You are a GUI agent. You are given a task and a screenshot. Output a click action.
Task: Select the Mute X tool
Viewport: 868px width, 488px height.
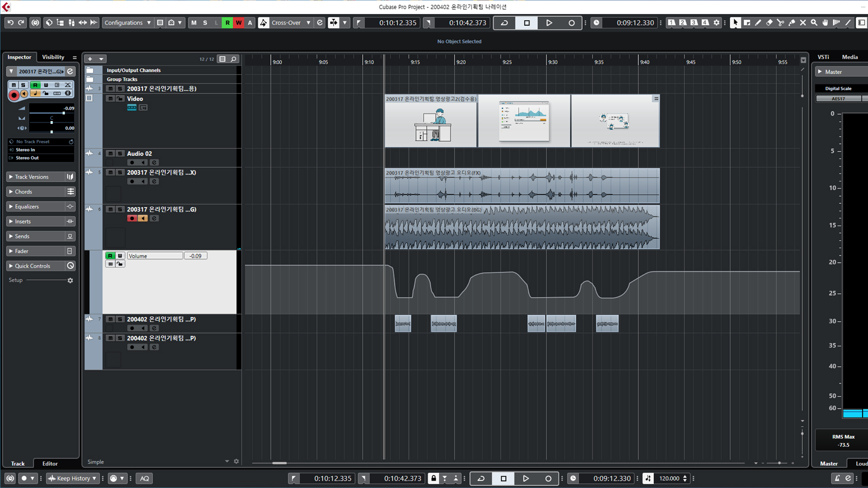(803, 23)
